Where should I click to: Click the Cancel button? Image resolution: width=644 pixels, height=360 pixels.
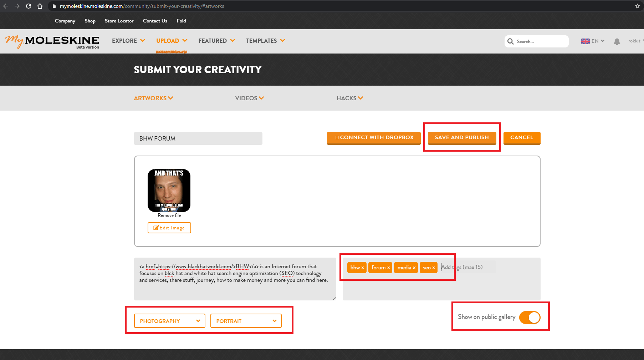[x=522, y=138]
